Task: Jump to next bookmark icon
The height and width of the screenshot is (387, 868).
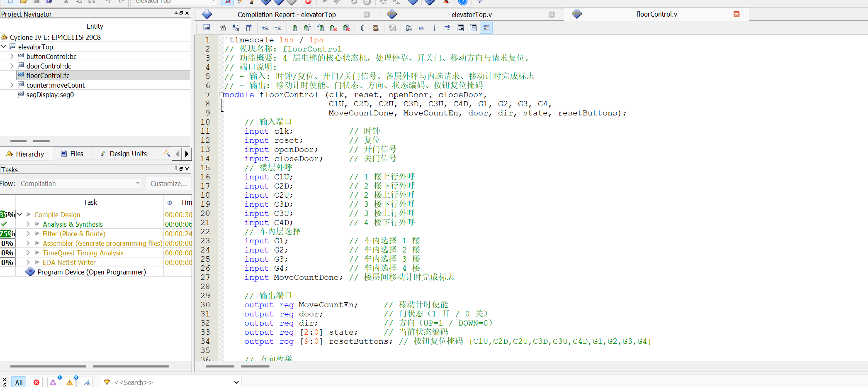Action: (308, 28)
